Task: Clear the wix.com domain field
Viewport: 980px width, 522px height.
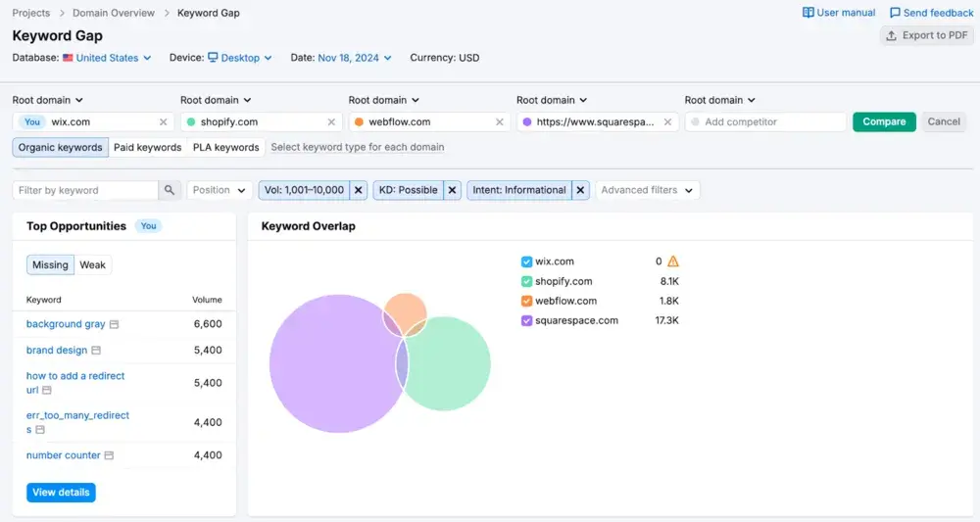Action: coord(163,121)
